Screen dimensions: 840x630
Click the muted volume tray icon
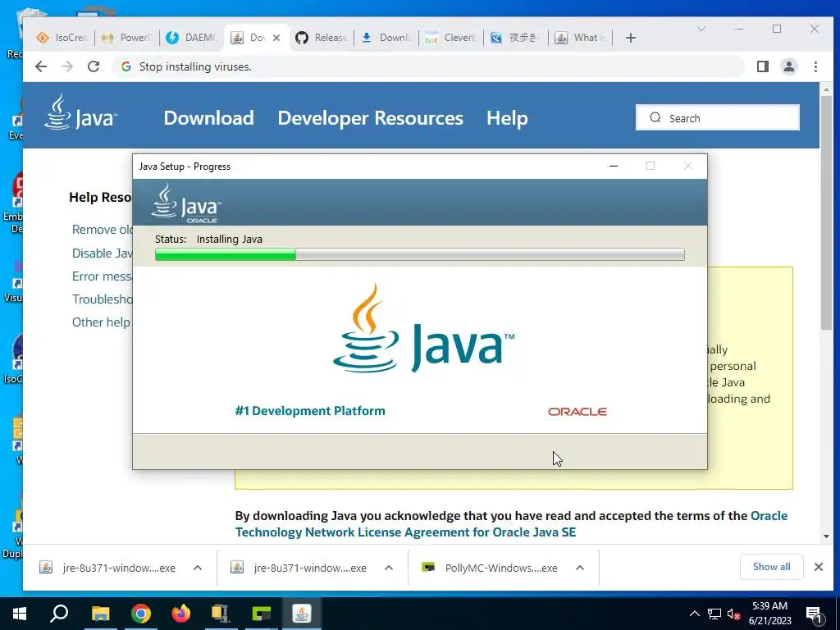pos(734,614)
